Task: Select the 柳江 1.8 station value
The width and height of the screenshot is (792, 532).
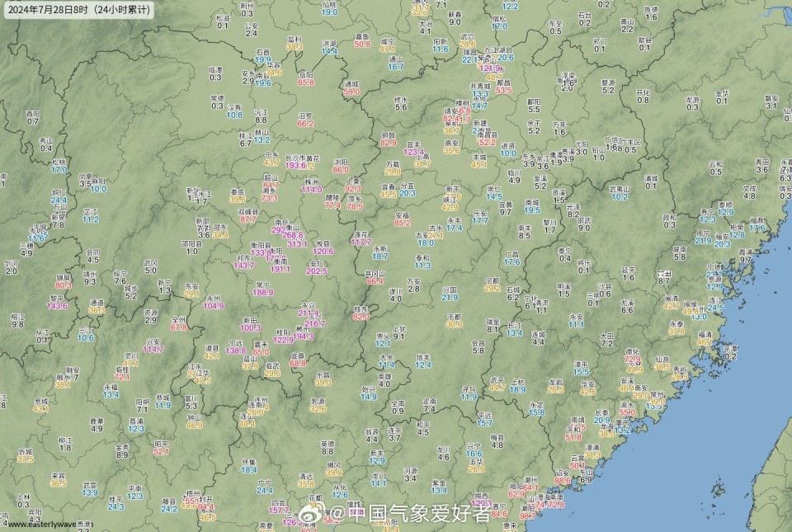Action: (x=65, y=444)
